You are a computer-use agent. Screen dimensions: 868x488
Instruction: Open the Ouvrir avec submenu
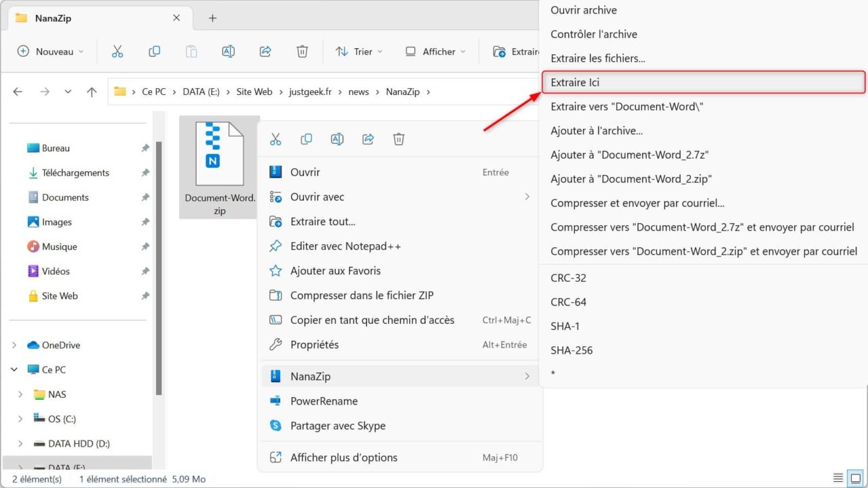400,197
